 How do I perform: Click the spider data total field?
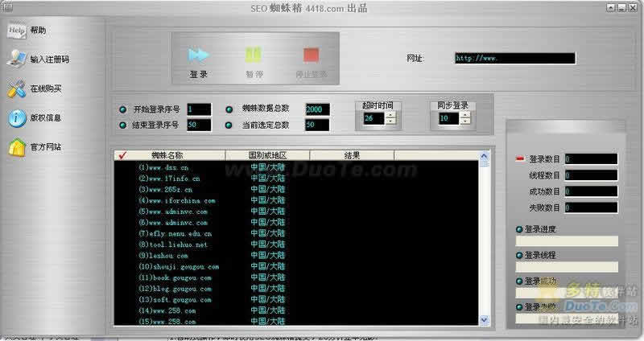(x=317, y=109)
